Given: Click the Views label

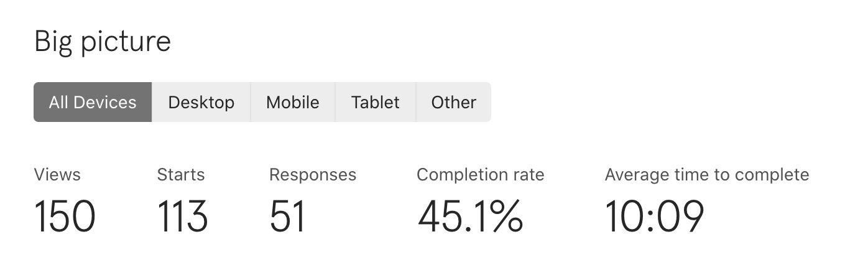Looking at the screenshot, I should (57, 175).
